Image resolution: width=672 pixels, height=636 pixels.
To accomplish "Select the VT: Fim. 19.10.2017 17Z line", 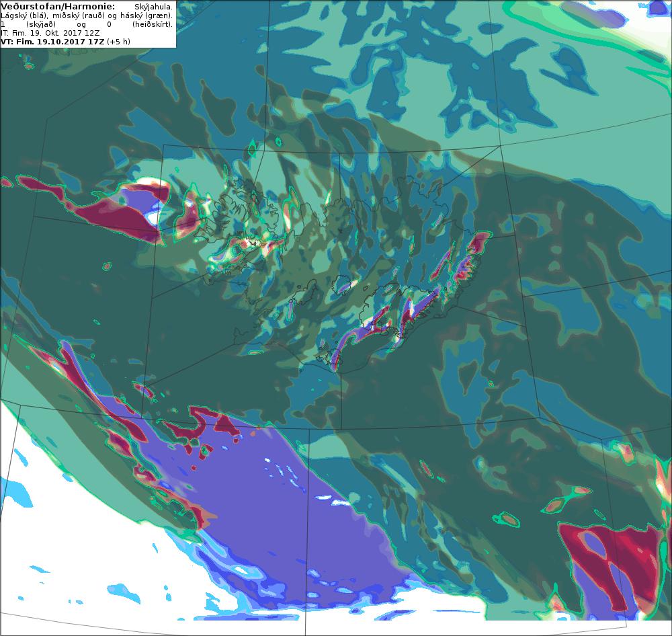I will (52, 42).
